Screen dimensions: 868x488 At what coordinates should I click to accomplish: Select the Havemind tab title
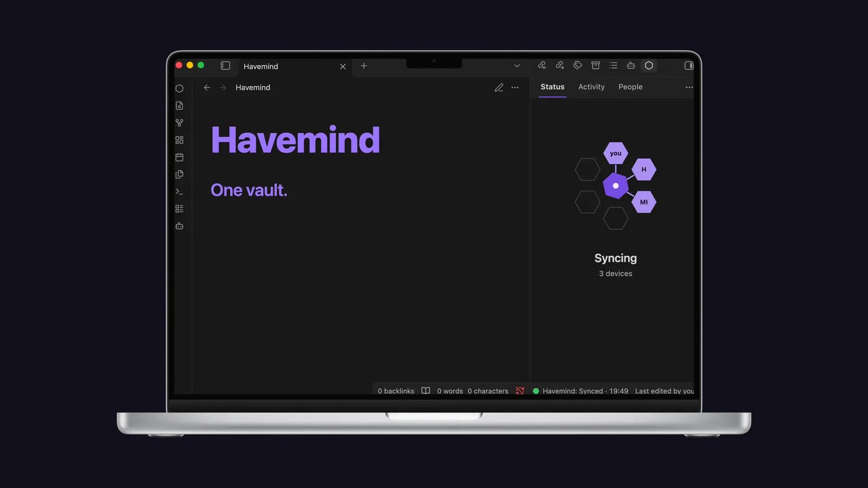point(261,66)
